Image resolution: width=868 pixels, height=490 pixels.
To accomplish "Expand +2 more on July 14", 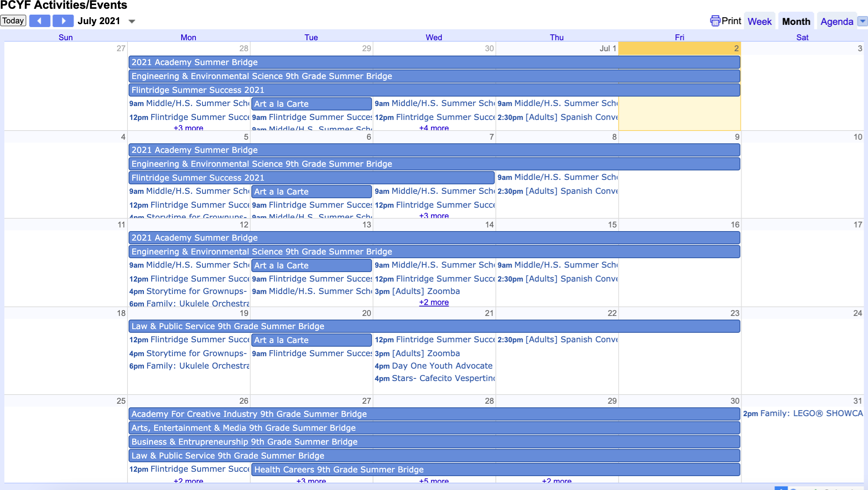I will click(434, 302).
